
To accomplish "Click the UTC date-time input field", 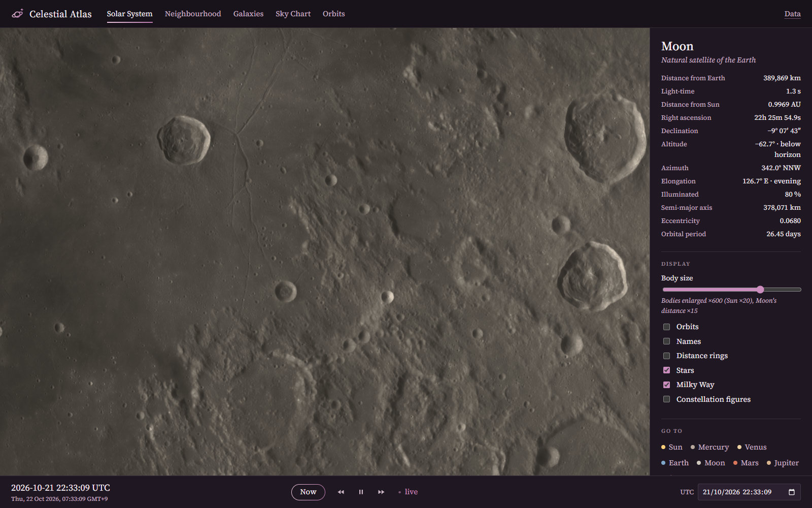I will coord(749,492).
